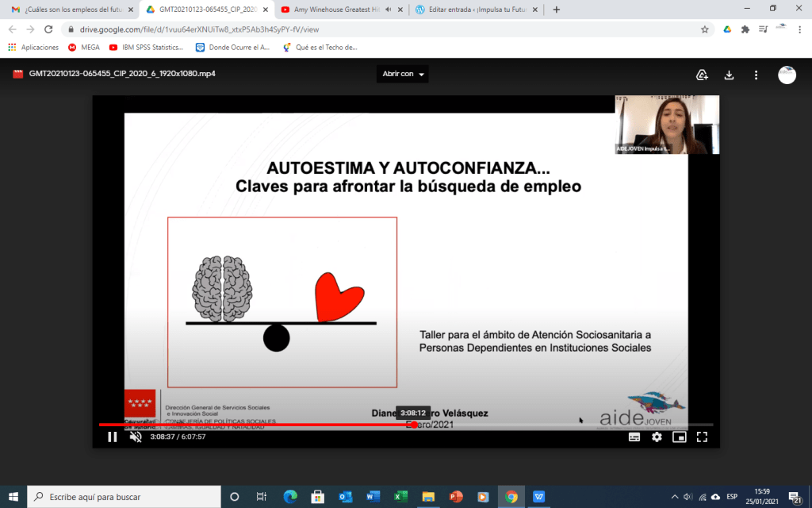Open the MEGA bookmark
The height and width of the screenshot is (508, 812).
point(84,47)
